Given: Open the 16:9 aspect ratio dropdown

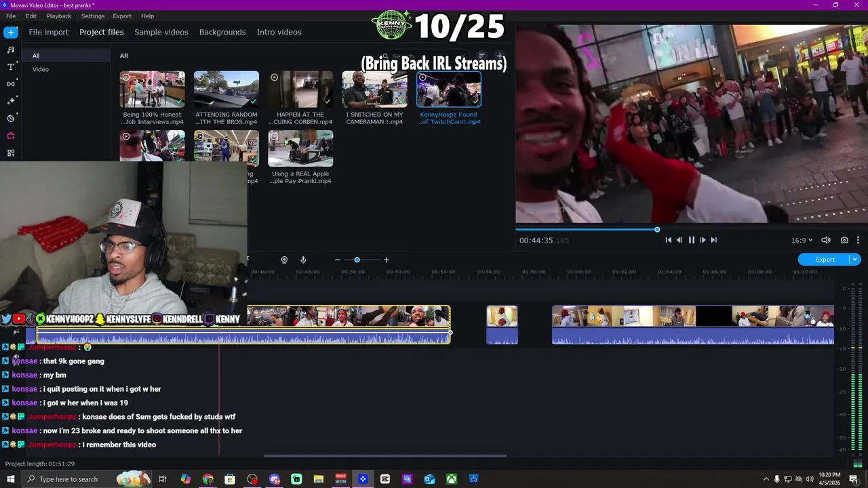Looking at the screenshot, I should pyautogui.click(x=802, y=240).
